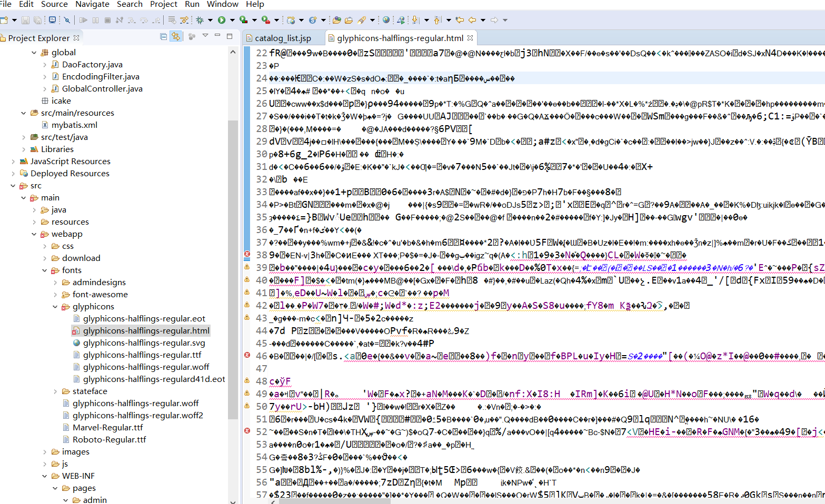Select GlobalController.java in the tree
Image resolution: width=825 pixels, height=504 pixels.
(102, 89)
